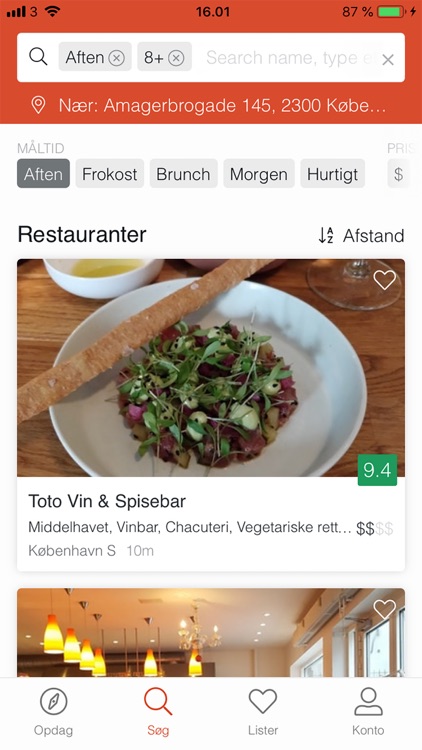
Task: Select the Søg tab
Action: point(158,712)
